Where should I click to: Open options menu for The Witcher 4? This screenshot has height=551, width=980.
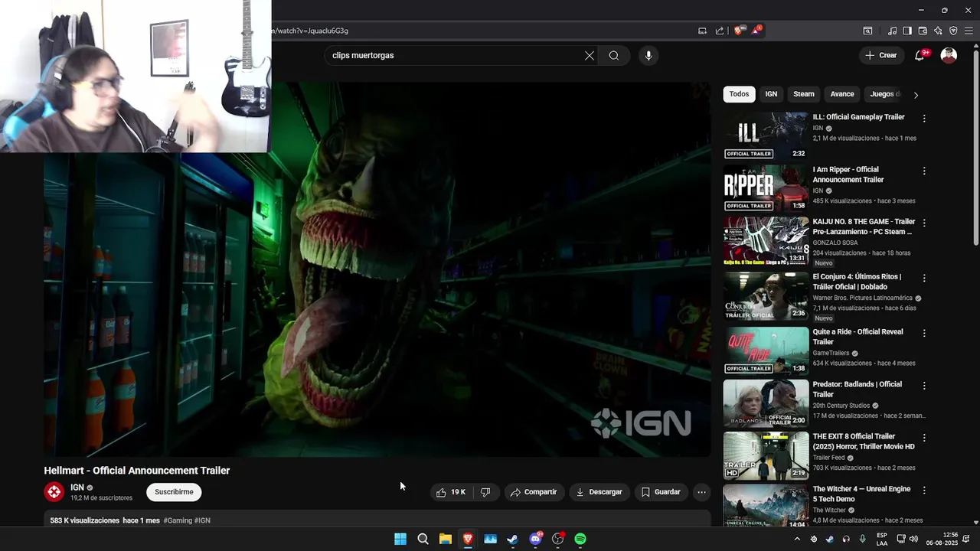[x=924, y=490]
